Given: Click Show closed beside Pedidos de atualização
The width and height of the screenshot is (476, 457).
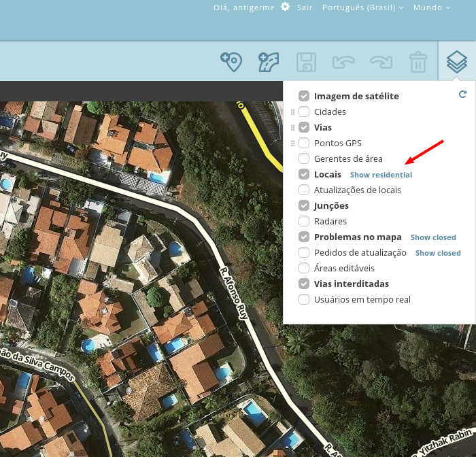Looking at the screenshot, I should [438, 253].
